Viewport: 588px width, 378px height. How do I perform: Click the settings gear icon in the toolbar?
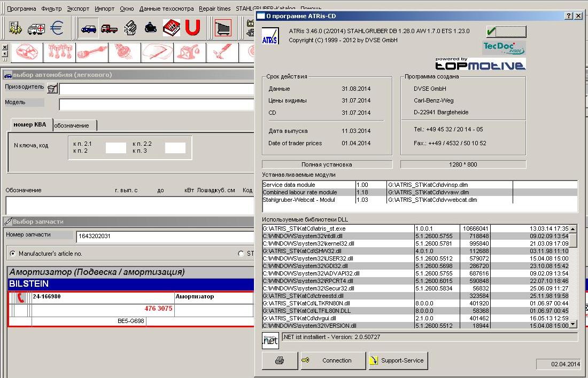[16, 28]
